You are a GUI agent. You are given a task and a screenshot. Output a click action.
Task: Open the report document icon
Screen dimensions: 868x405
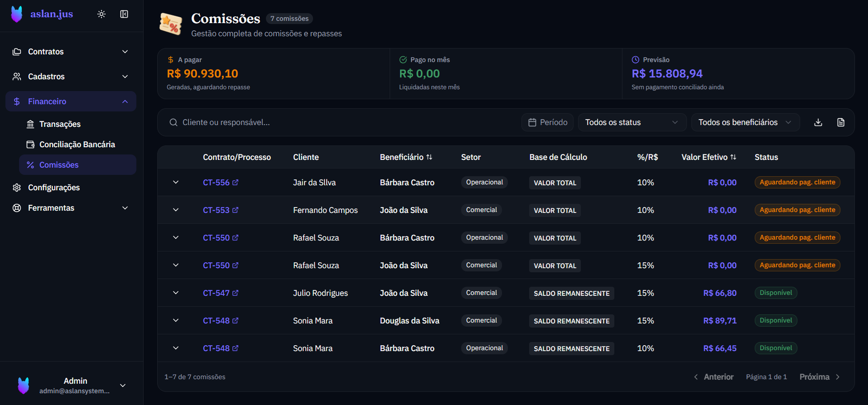click(841, 122)
